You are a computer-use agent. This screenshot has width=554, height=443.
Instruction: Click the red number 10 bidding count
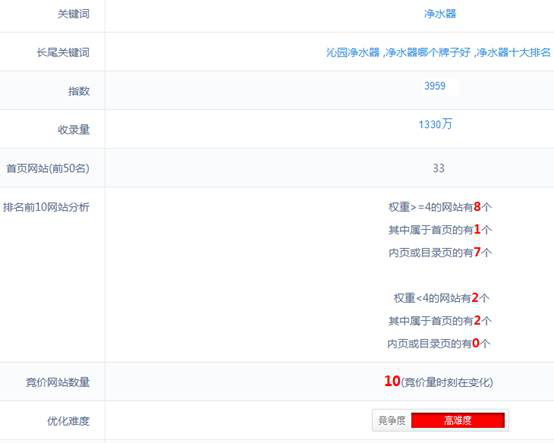click(x=392, y=381)
